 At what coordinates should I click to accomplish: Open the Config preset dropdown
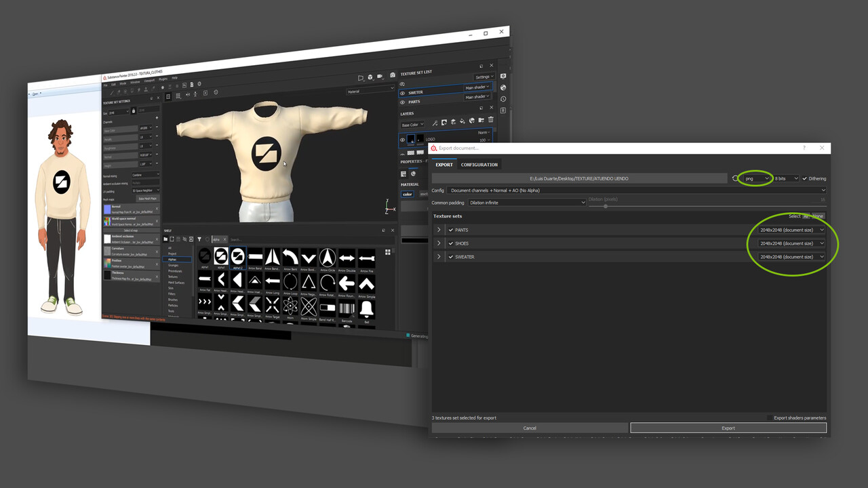click(x=637, y=190)
